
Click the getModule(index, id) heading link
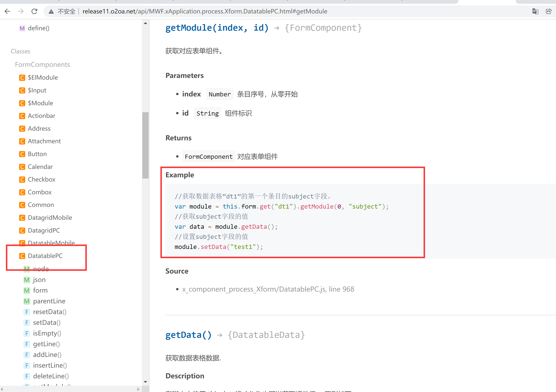click(x=217, y=28)
